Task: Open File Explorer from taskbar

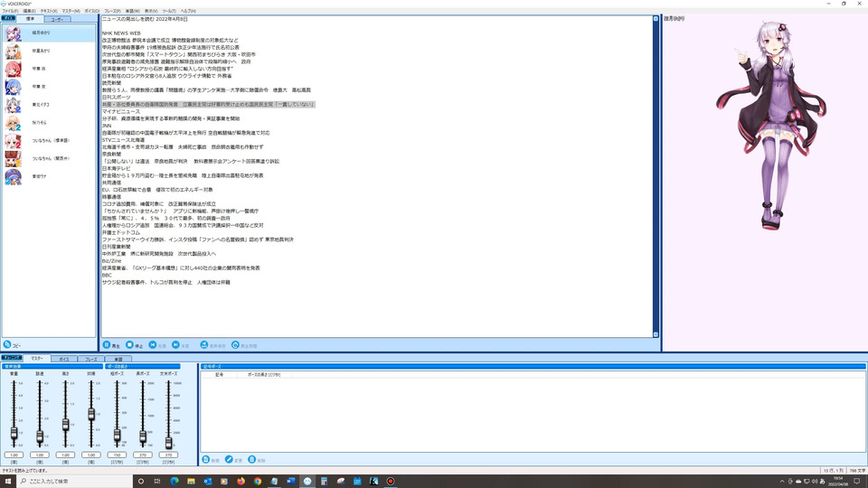Action: point(191,482)
